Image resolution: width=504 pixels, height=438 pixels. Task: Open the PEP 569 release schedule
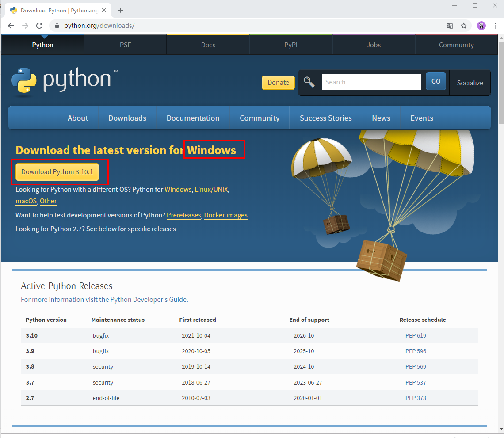(x=416, y=367)
